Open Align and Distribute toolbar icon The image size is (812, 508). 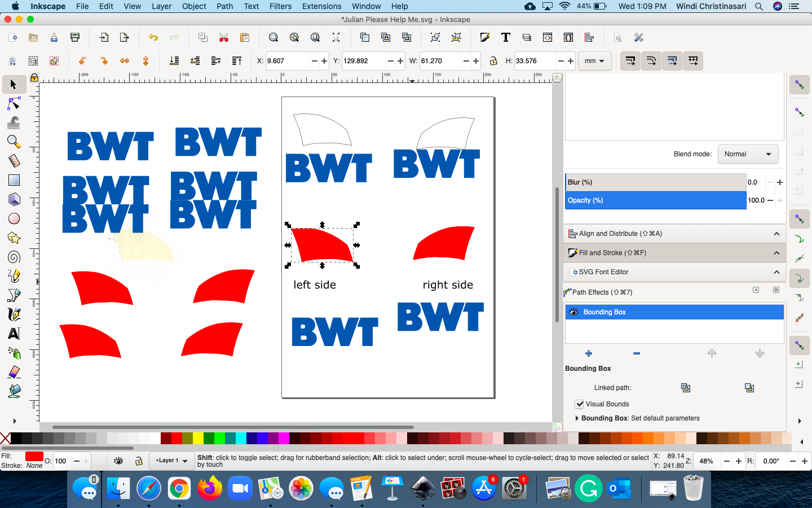589,37
